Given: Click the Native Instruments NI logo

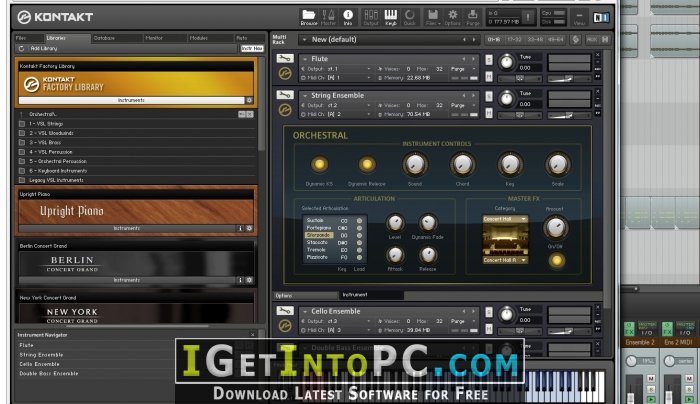Looking at the screenshot, I should point(601,17).
